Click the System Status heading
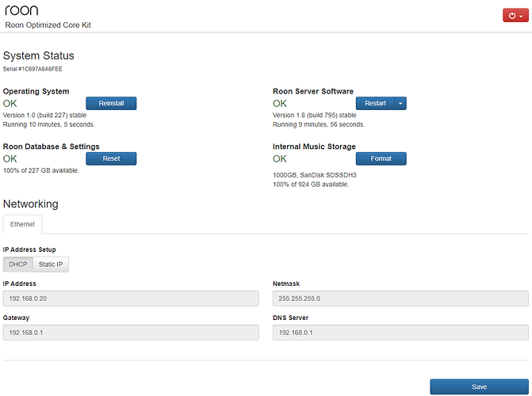The height and width of the screenshot is (396, 532). (x=39, y=56)
